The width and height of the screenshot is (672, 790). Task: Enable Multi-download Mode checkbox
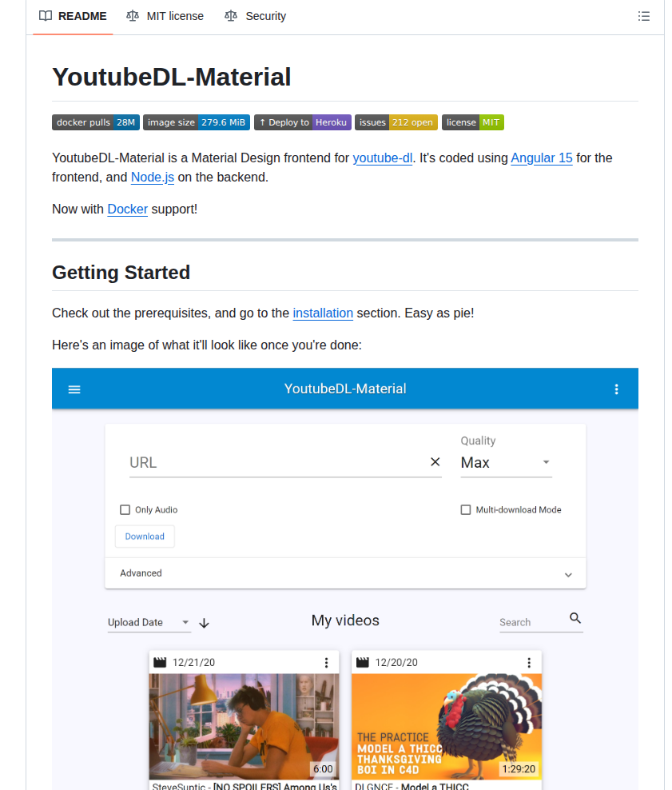tap(466, 510)
